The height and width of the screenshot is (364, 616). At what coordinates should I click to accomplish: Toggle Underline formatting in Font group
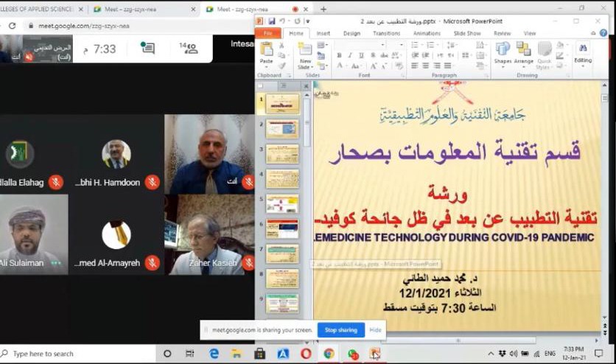pyautogui.click(x=361, y=55)
